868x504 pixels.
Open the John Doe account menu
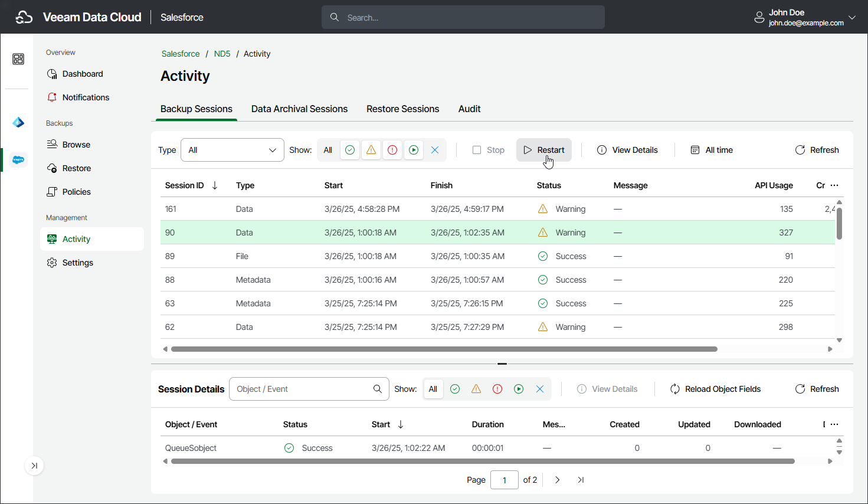coord(805,18)
